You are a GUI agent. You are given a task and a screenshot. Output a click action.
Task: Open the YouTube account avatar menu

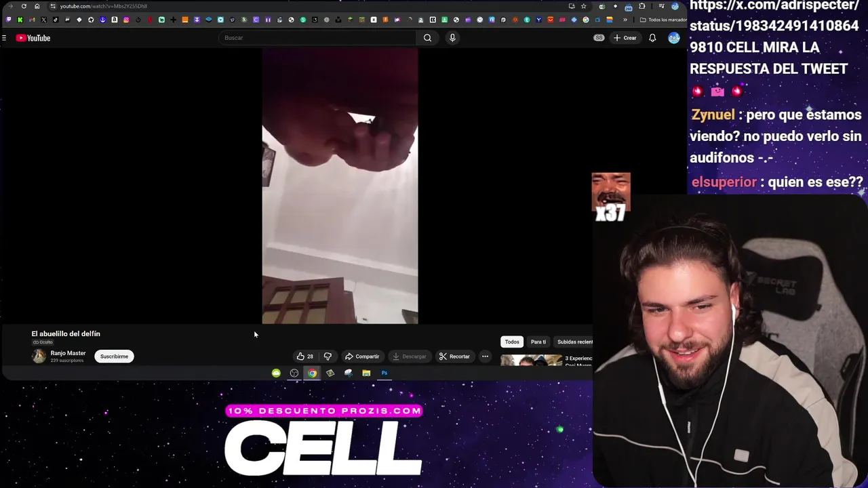pyautogui.click(x=673, y=38)
